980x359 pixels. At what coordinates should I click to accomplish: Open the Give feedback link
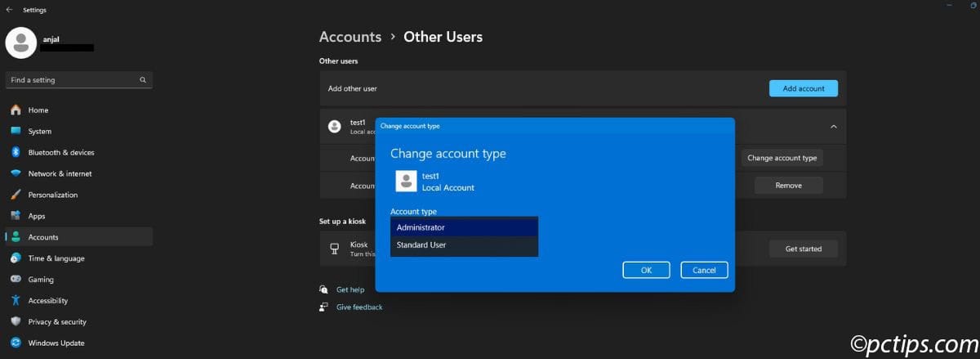pyautogui.click(x=359, y=307)
